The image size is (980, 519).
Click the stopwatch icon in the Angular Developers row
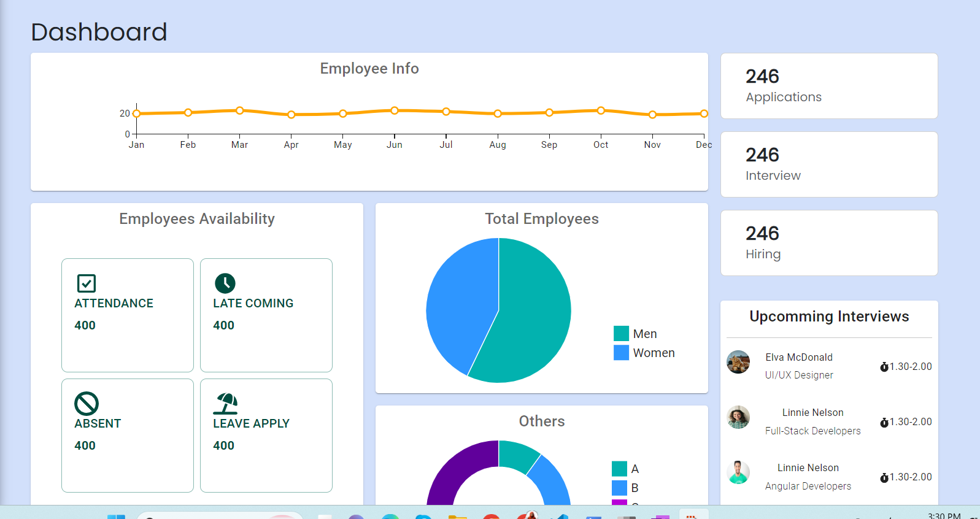[884, 477]
